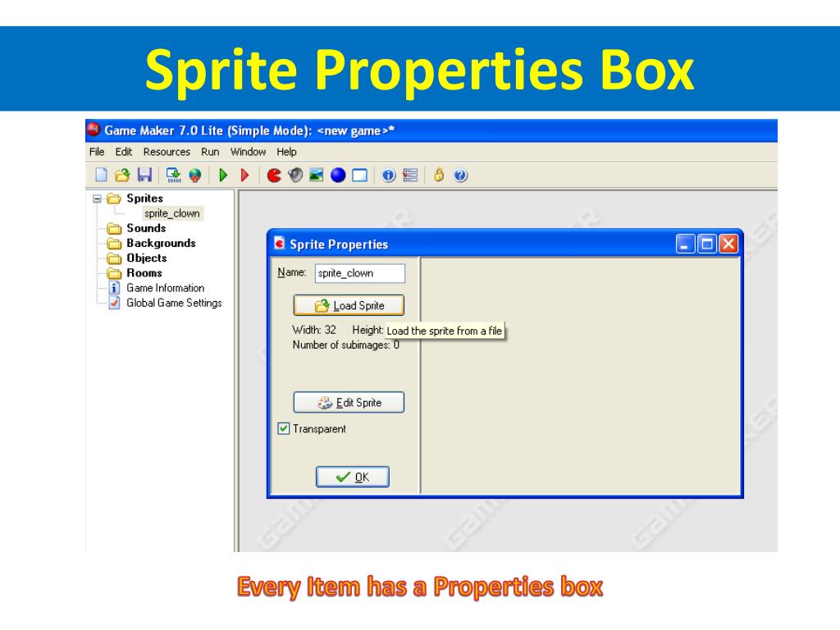Select the Sprites folder

pos(144,199)
